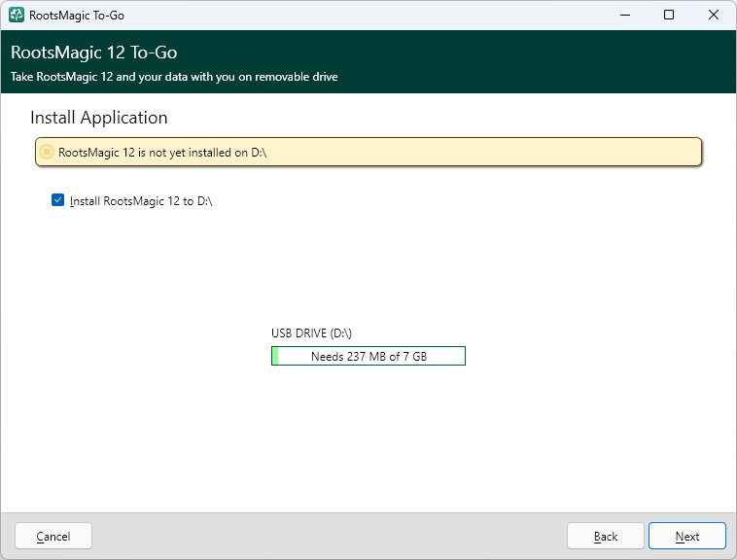The width and height of the screenshot is (737, 560).
Task: Click the USB drive space usage bar
Action: click(368, 356)
